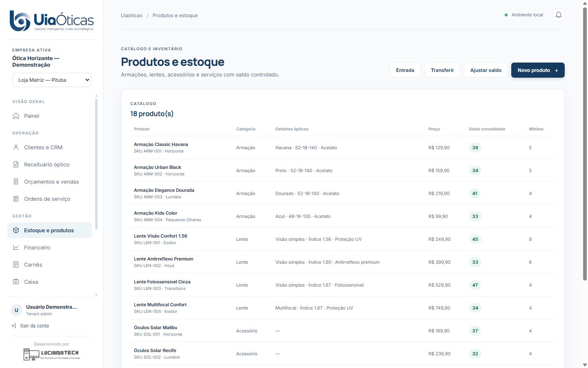588x368 pixels.
Task: Click the LucianoTech developer logo
Action: [51, 354]
